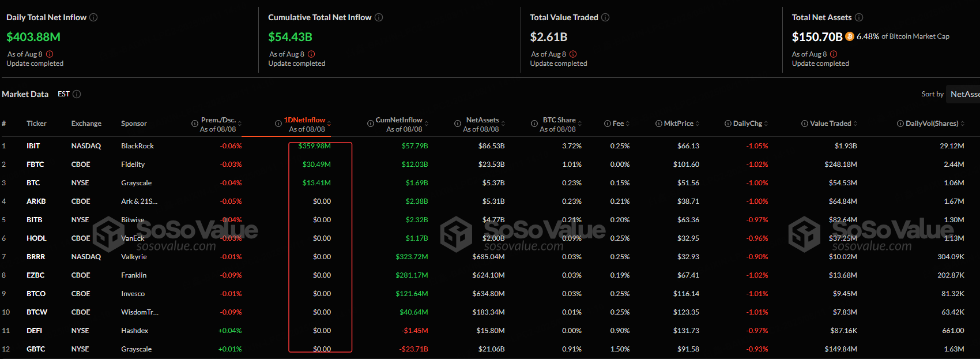980x359 pixels.
Task: Toggle sort arrows on DailyChg column
Action: pos(766,124)
